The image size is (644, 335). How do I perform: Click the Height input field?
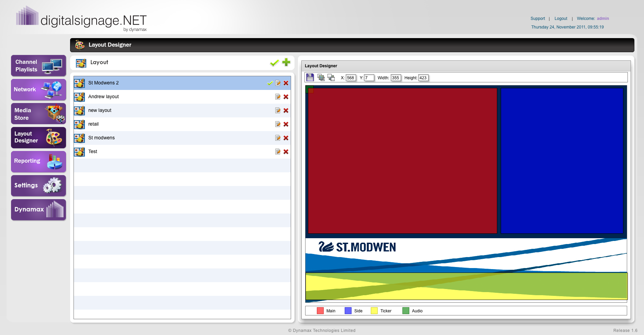point(423,78)
